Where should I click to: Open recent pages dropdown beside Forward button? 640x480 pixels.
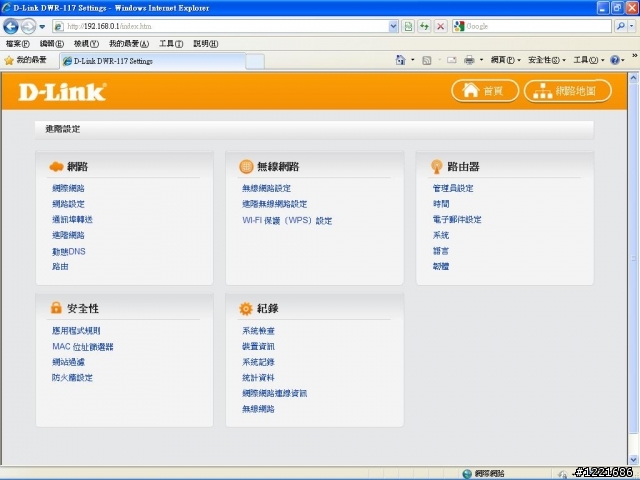coord(42,27)
